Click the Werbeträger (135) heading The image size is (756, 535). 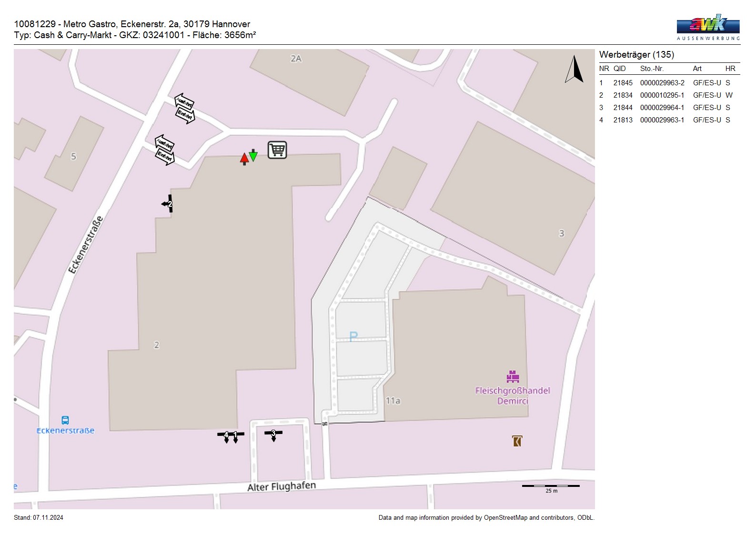click(636, 55)
